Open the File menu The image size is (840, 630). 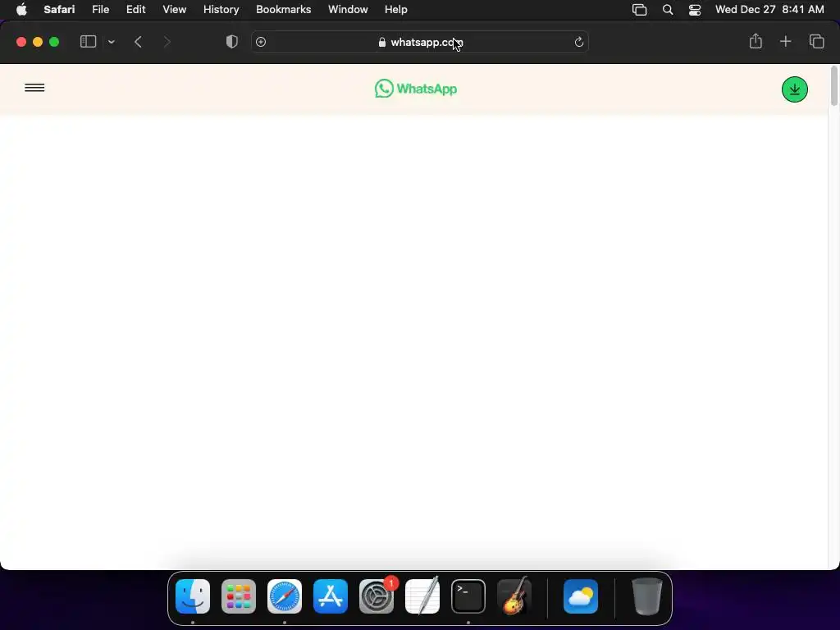click(101, 9)
